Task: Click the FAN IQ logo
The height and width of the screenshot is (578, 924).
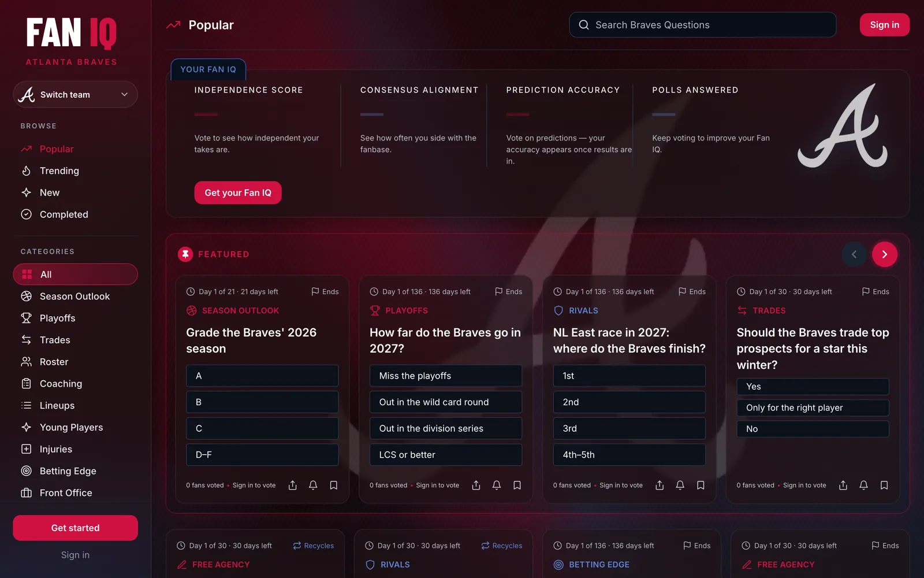Action: click(x=72, y=33)
